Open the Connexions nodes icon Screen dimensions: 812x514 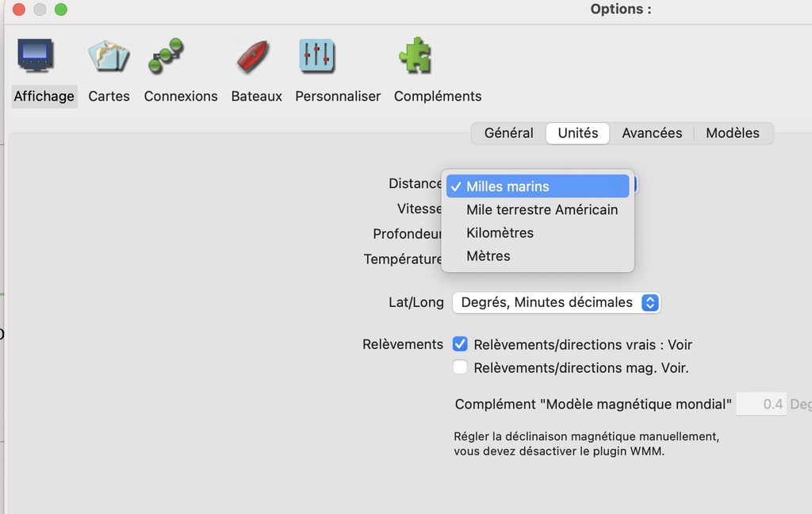tap(167, 56)
